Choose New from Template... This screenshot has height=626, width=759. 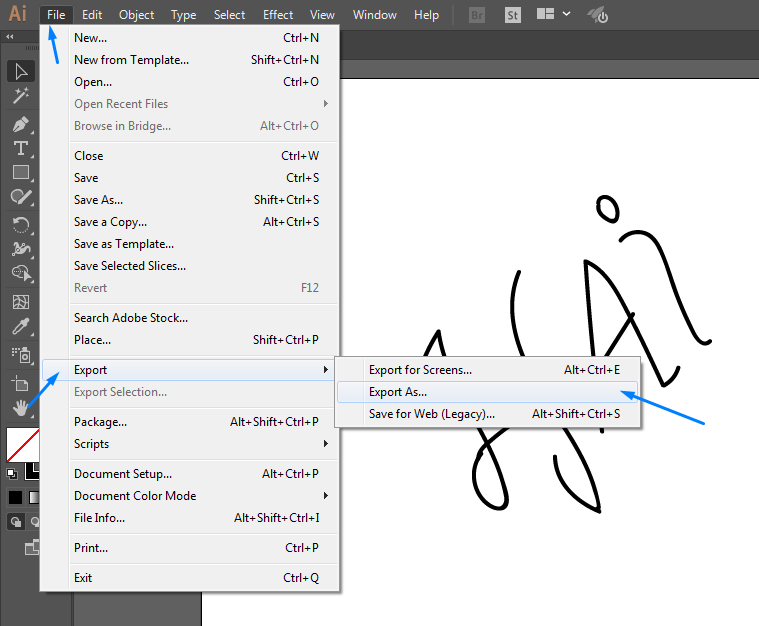pyautogui.click(x=190, y=60)
